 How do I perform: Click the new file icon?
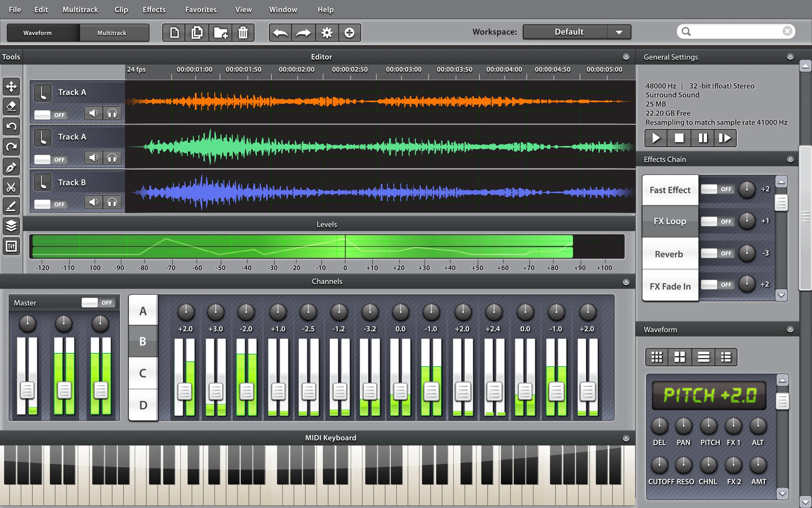click(174, 33)
